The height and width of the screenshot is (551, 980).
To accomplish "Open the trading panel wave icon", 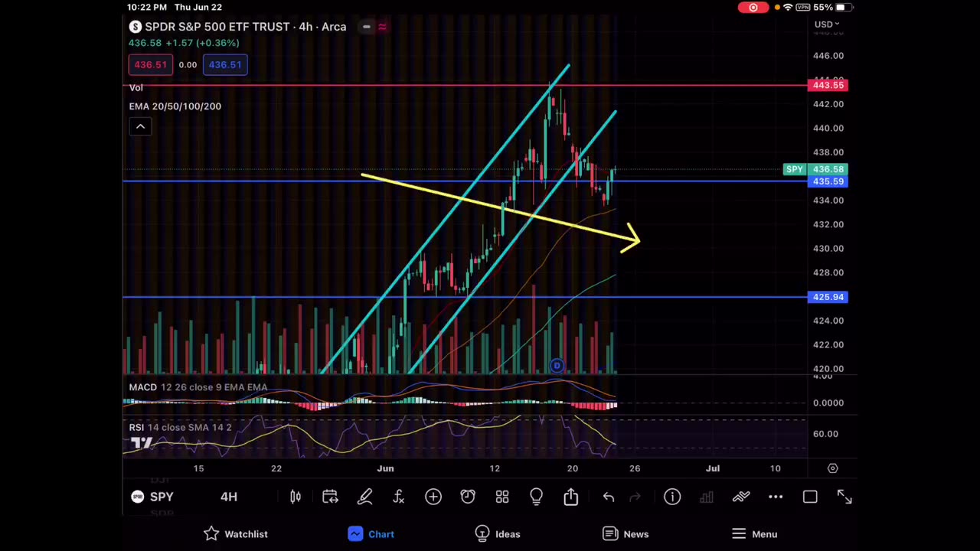I will pyautogui.click(x=741, y=497).
